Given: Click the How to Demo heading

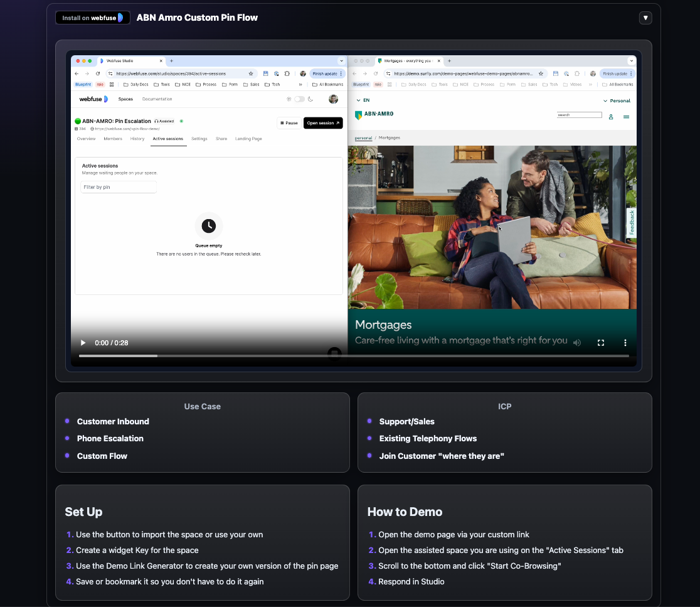Looking at the screenshot, I should [x=405, y=512].
